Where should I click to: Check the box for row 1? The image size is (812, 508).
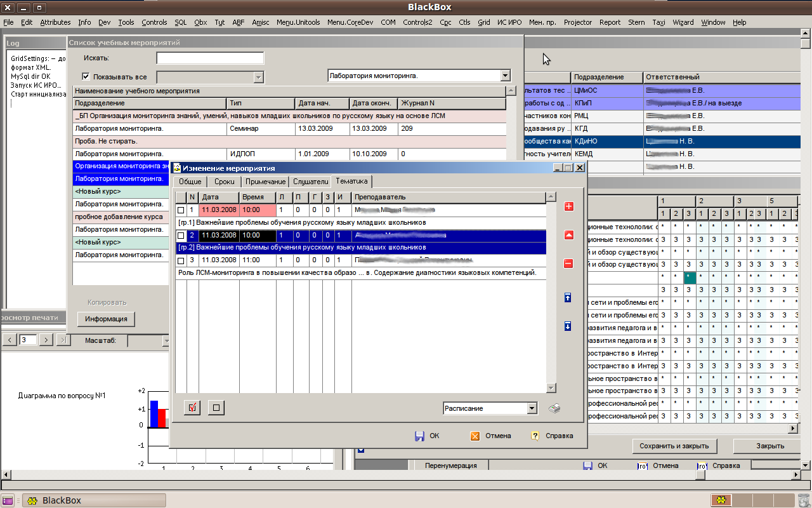[181, 210]
